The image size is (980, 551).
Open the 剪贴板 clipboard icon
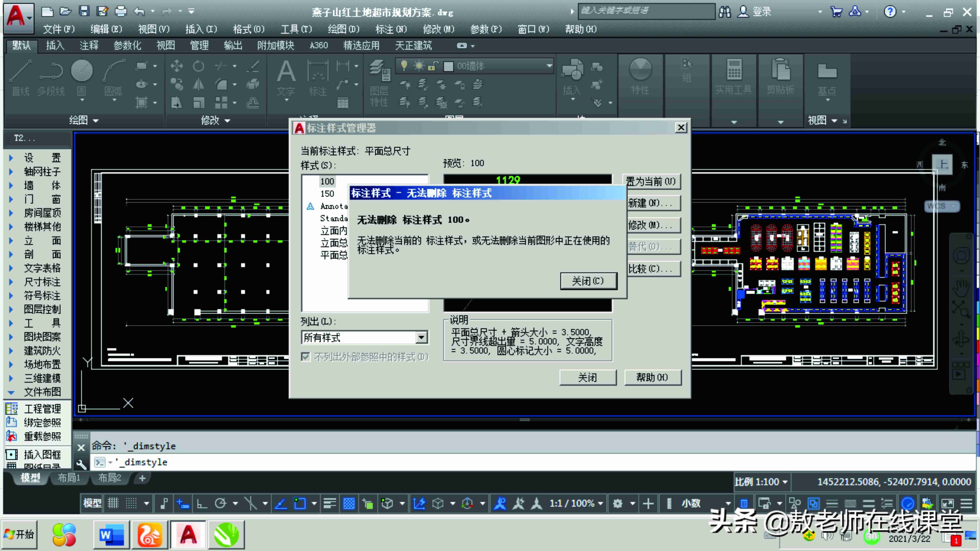(x=781, y=76)
